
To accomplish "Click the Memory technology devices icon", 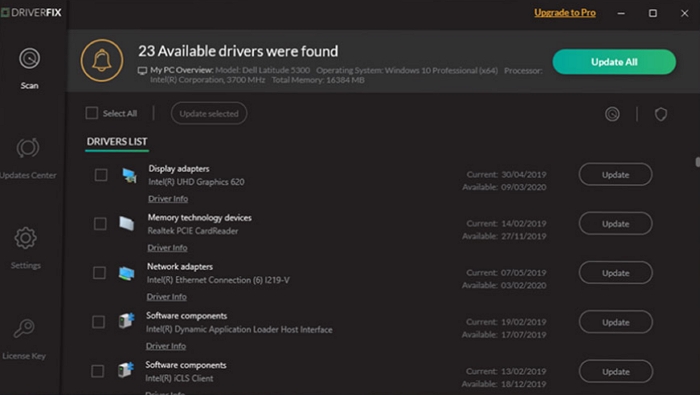I will click(127, 224).
